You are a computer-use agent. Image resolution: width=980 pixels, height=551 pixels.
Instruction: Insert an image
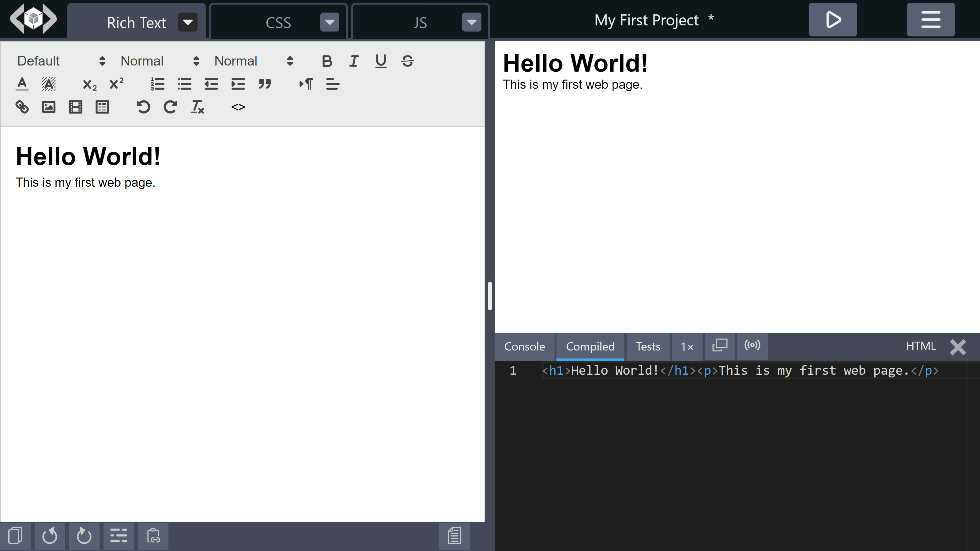[x=49, y=107]
